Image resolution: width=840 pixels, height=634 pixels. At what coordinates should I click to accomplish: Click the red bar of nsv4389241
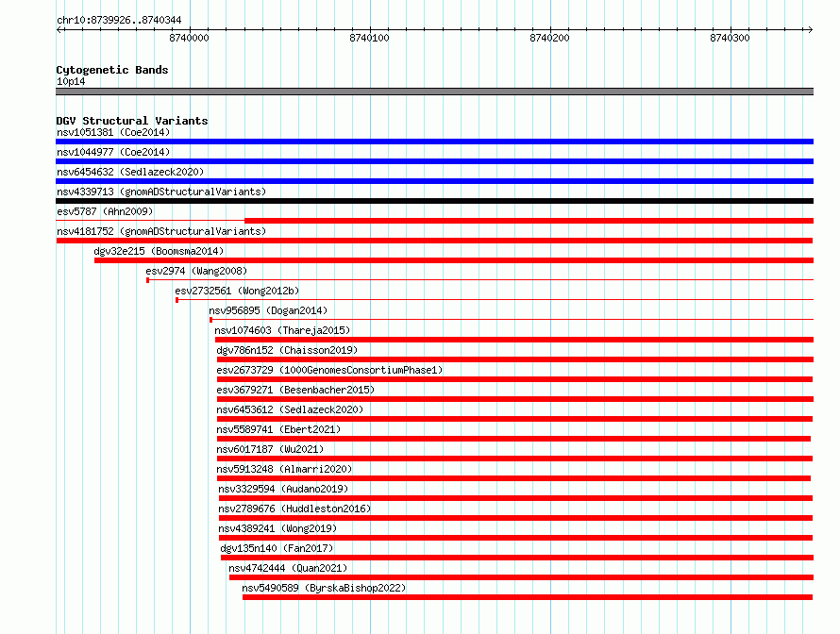(x=516, y=538)
